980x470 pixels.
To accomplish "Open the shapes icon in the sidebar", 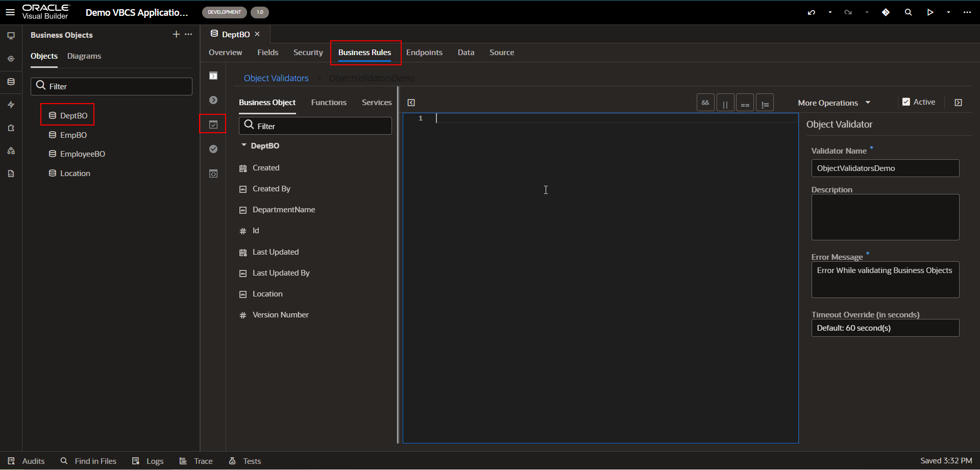I will 11,151.
